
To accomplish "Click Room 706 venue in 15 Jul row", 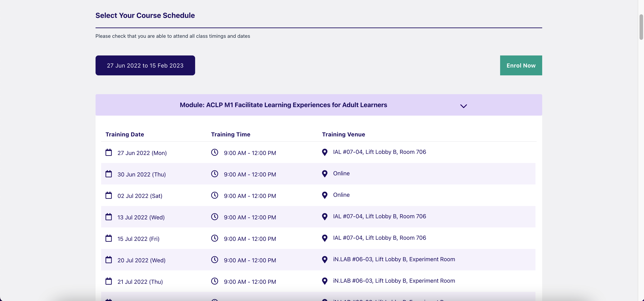I will (x=379, y=238).
